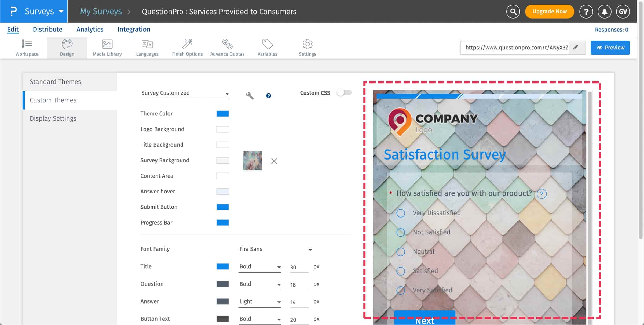Open Finish Options wand icon
Viewport: 644px width, 325px height.
[187, 44]
